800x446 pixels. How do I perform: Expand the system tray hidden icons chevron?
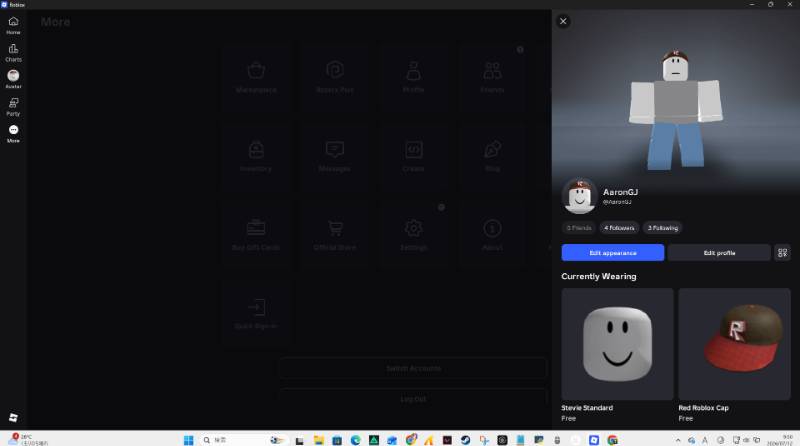tap(678, 440)
